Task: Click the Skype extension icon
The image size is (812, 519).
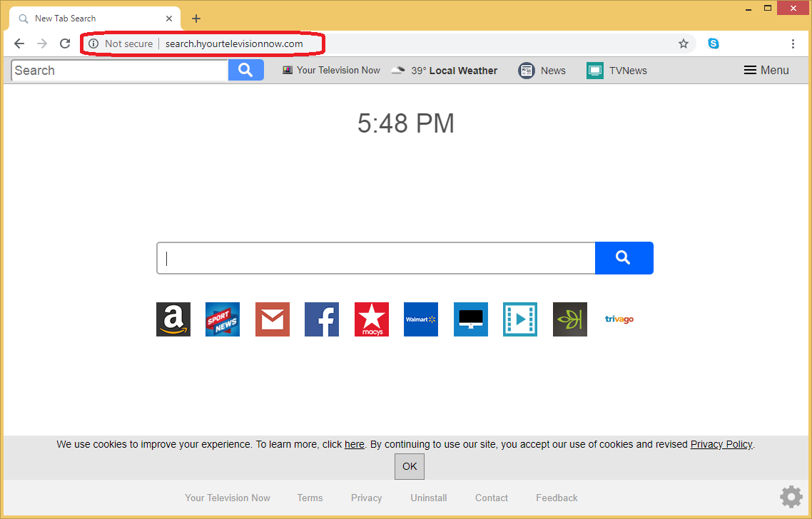Action: [x=714, y=43]
